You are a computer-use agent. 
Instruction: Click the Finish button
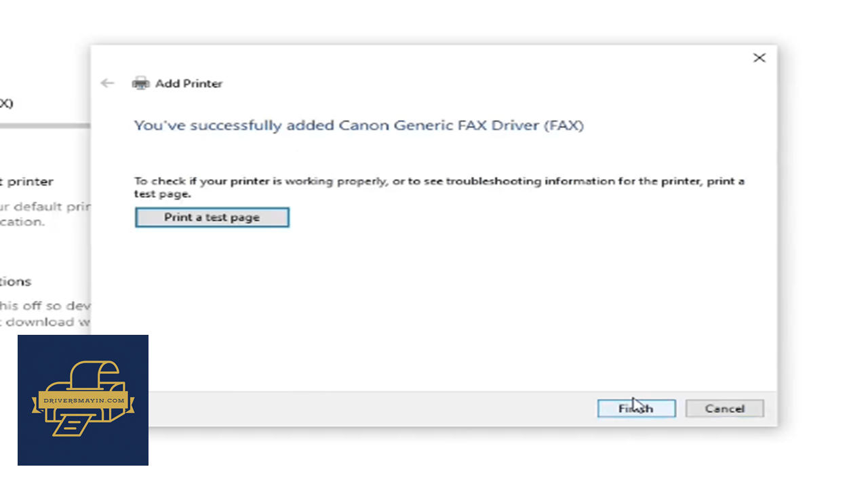pyautogui.click(x=636, y=409)
